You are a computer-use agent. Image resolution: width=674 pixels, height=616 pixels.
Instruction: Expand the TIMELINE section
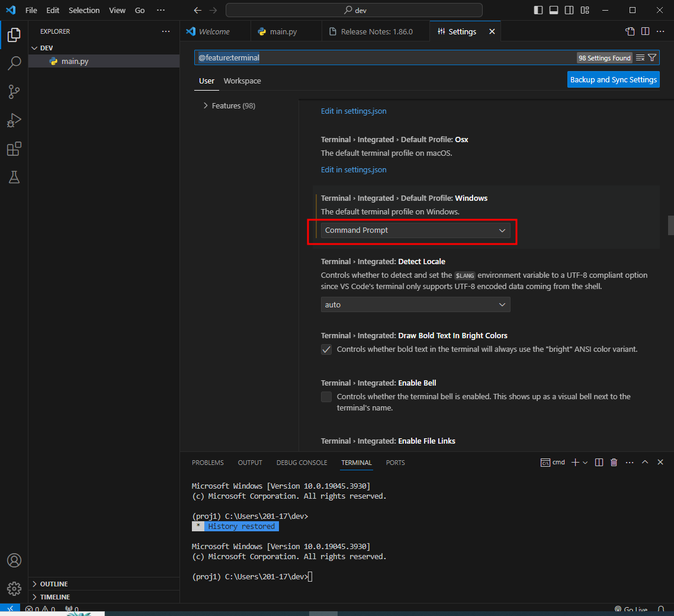pos(104,597)
